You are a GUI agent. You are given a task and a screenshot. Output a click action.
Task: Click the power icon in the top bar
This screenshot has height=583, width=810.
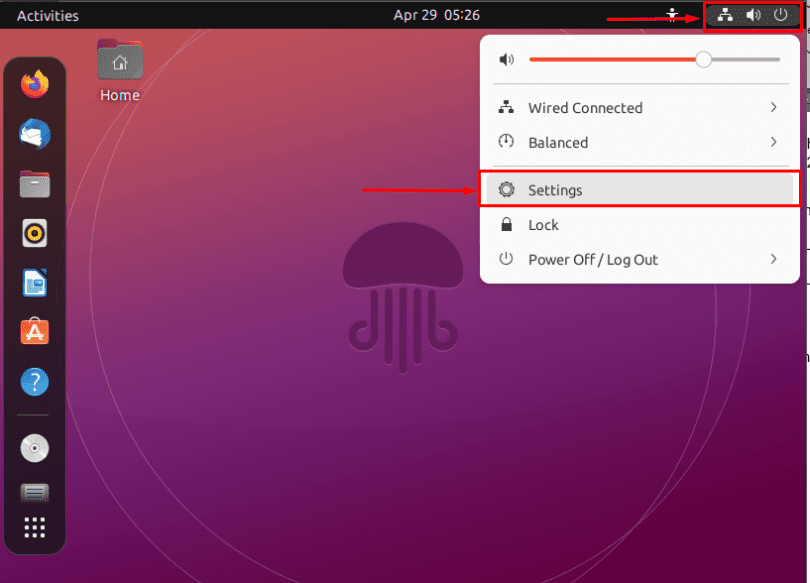pyautogui.click(x=779, y=15)
